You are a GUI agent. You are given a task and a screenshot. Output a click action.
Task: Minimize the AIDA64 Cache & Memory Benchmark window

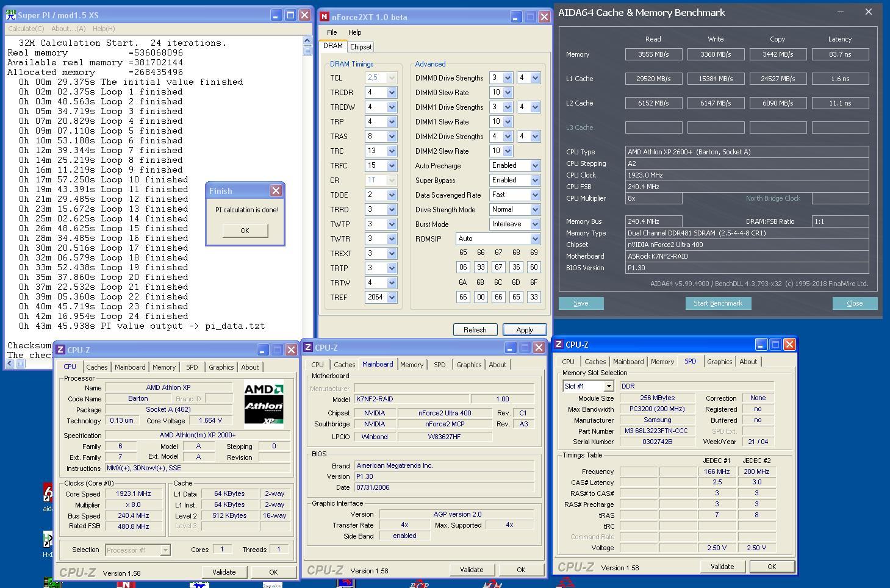(841, 12)
